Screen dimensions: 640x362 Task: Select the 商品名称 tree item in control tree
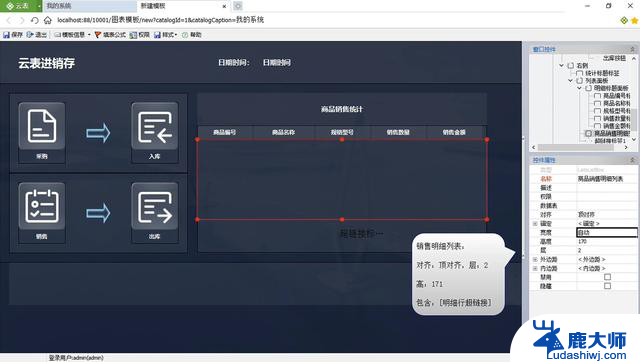coord(617,103)
